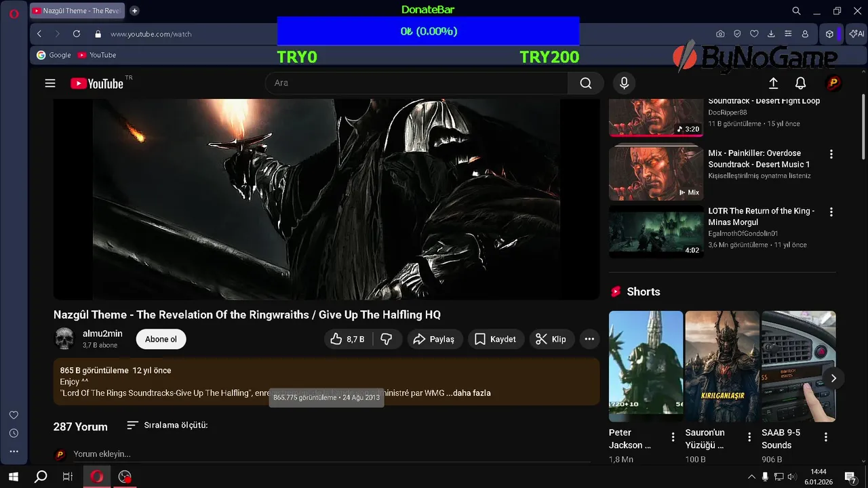Open the Windows notification center

coord(850,476)
